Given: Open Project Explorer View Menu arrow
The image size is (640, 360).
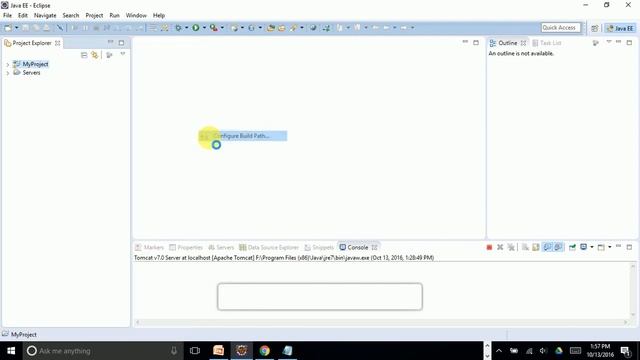Looking at the screenshot, I should click(123, 54).
